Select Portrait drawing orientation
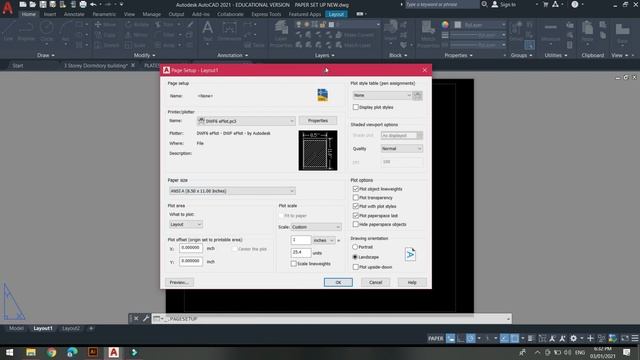Viewport: 640px width, 360px height. (355, 247)
